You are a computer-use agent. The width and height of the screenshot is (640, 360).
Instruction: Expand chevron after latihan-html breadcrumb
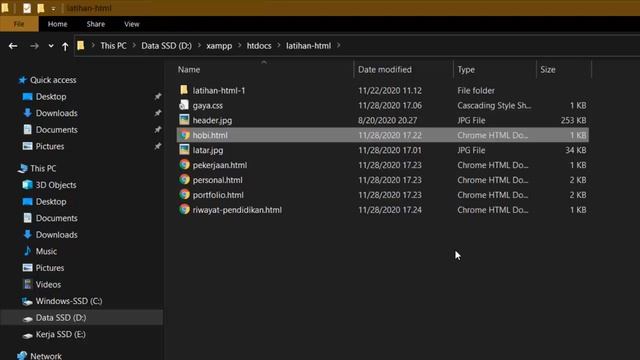[x=338, y=46]
